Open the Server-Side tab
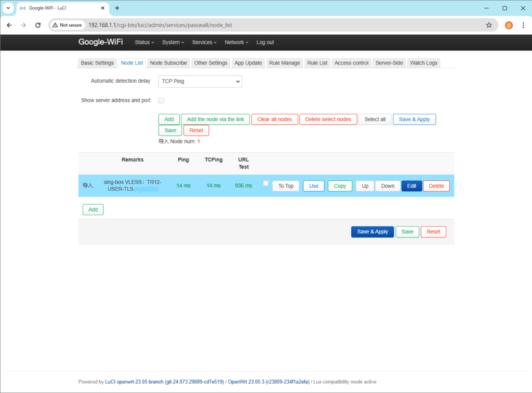 pyautogui.click(x=389, y=63)
